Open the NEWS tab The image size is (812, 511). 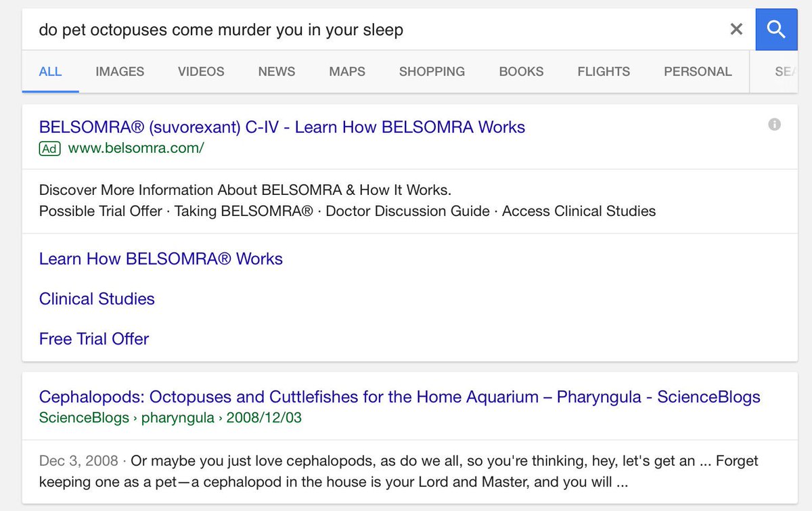click(277, 71)
